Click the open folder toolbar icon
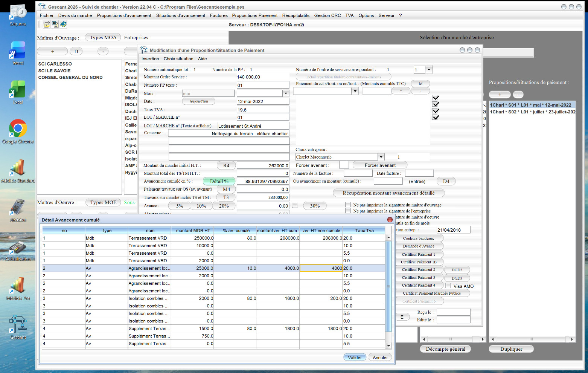 click(47, 24)
